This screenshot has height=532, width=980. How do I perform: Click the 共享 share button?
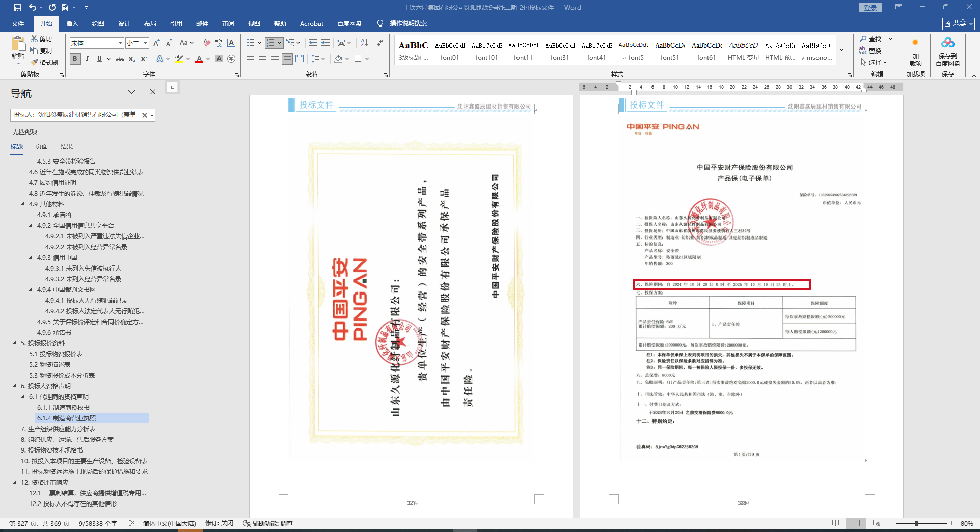[x=958, y=23]
